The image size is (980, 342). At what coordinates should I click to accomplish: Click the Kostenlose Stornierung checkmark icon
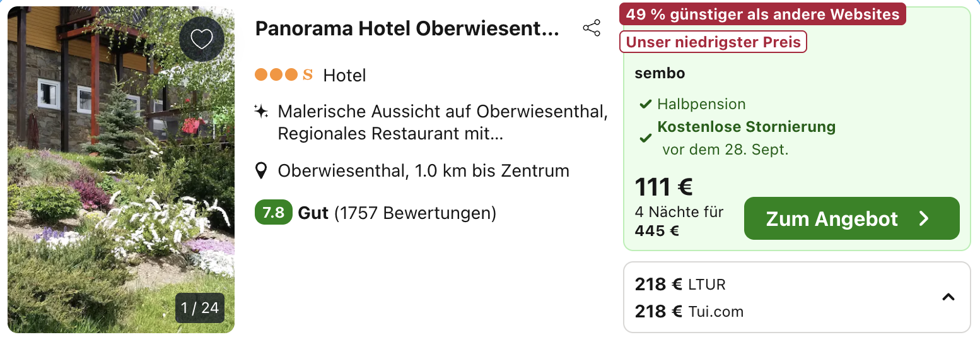tap(645, 138)
